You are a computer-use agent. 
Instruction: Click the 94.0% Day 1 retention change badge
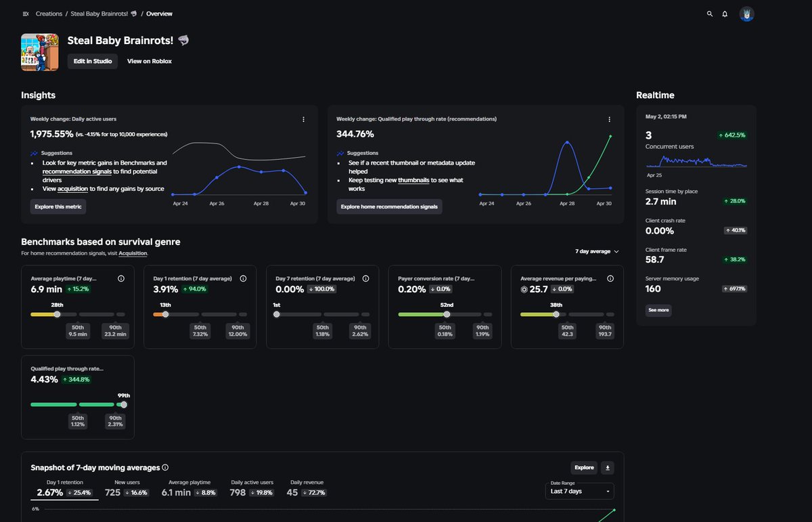click(x=195, y=289)
